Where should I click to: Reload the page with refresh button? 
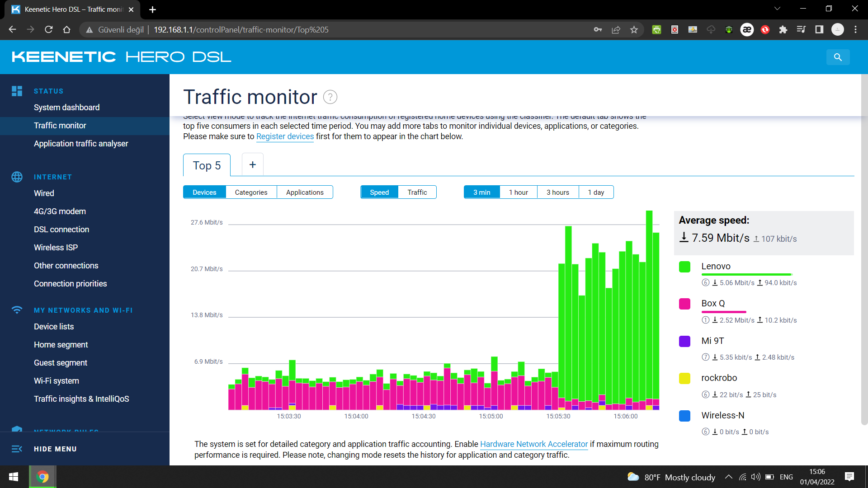(48, 29)
